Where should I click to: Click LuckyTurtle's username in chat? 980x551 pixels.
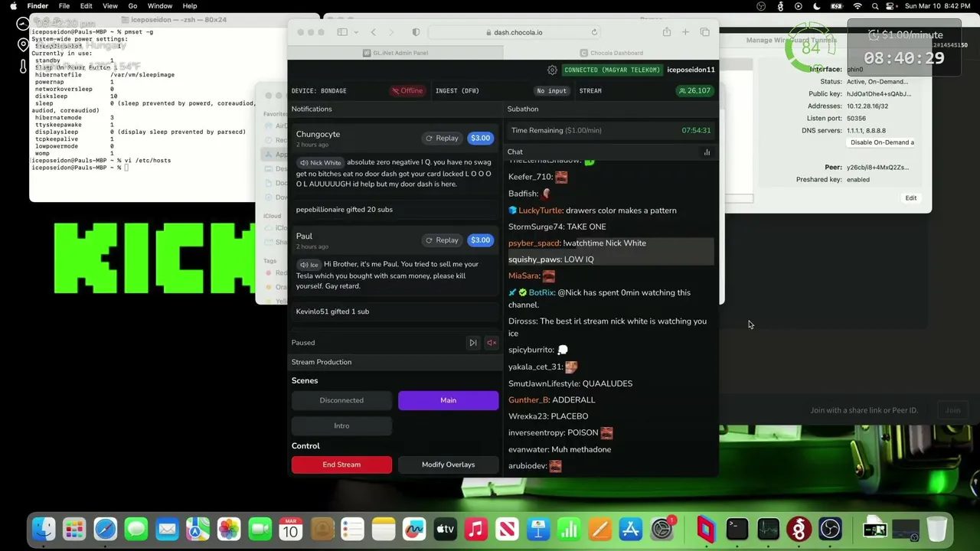(x=540, y=210)
